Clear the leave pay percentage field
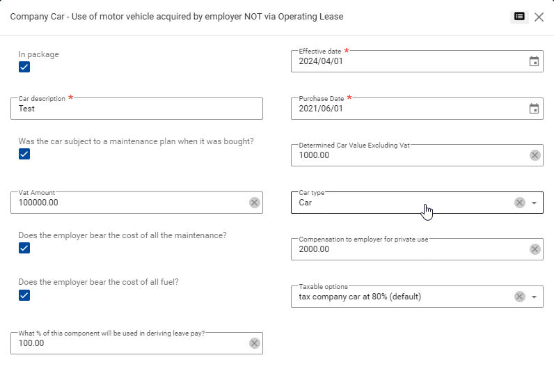Screen dimensions: 554x392 tap(255, 343)
